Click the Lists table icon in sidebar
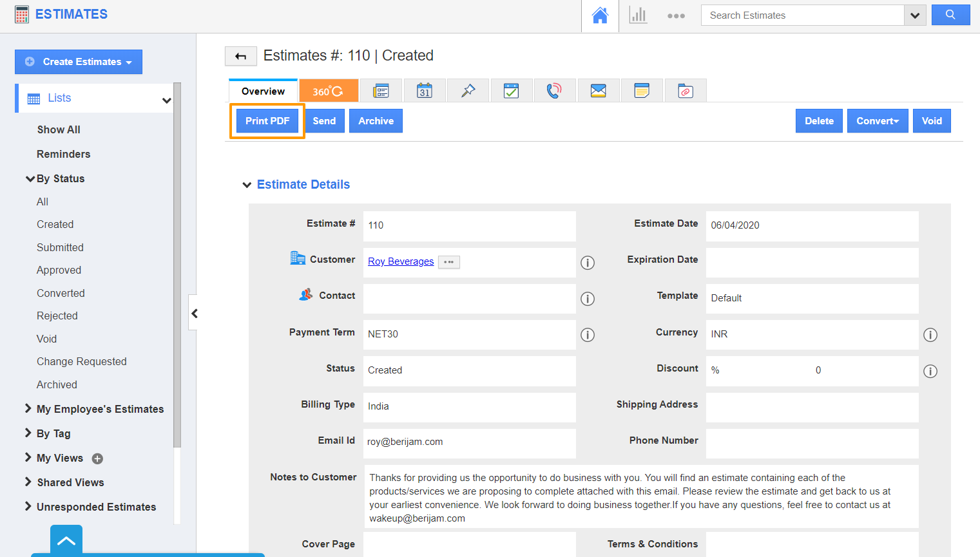Viewport: 980px width, 557px height. (34, 99)
